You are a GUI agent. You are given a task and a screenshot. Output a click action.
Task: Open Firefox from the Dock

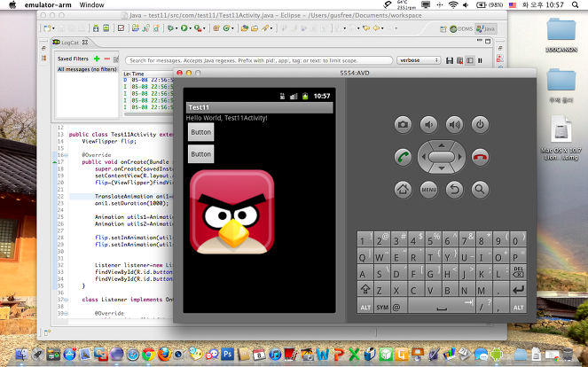tap(164, 354)
